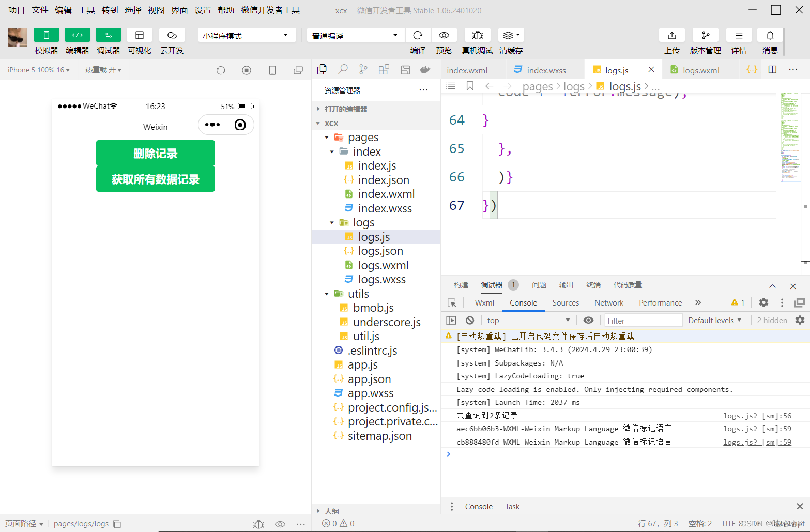810x532 pixels.
Task: Open the Sources devtools tab
Action: click(x=566, y=303)
